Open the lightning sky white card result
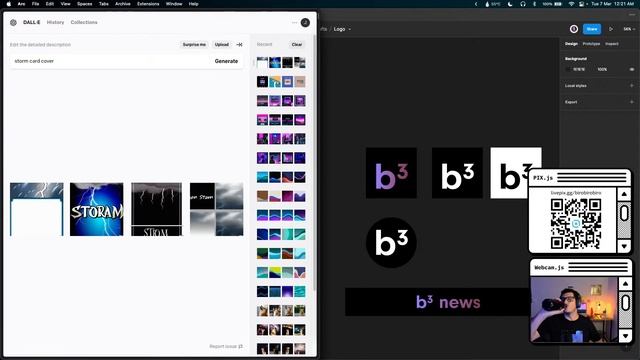The width and height of the screenshot is (640, 360). 37,209
